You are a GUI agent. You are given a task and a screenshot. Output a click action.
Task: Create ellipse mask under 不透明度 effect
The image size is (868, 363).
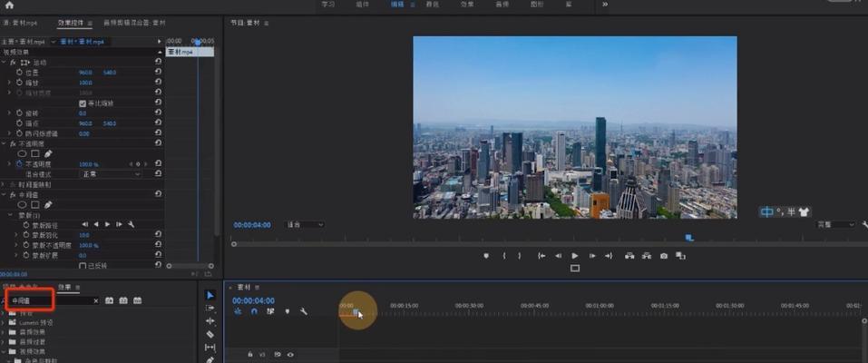23,153
